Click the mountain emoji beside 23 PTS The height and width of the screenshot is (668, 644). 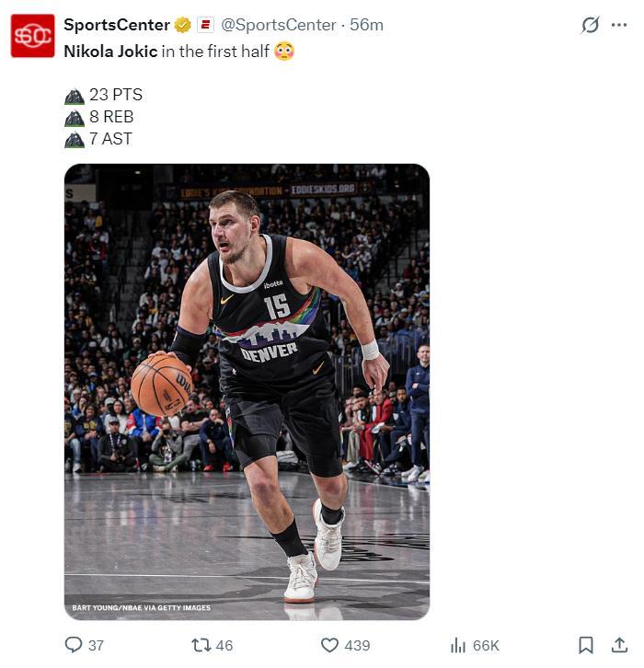pos(75,95)
